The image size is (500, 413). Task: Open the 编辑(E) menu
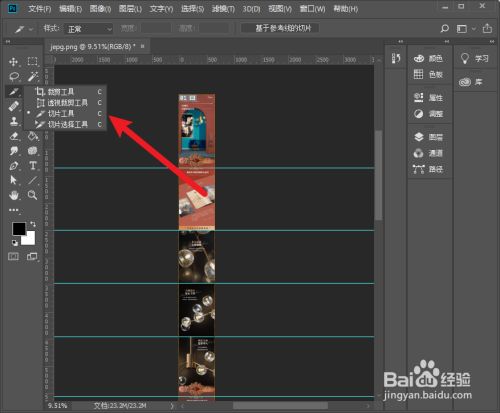[x=70, y=9]
